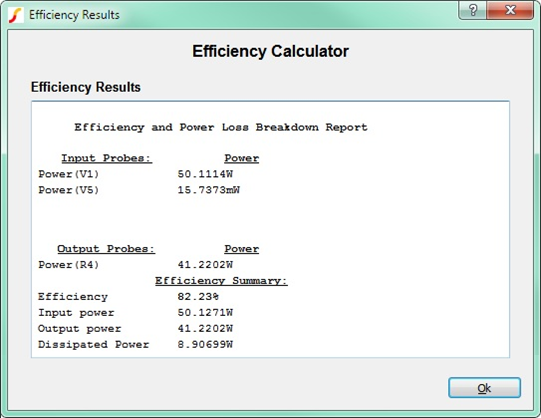Click the SIMetrix app icon in title bar

(15, 15)
